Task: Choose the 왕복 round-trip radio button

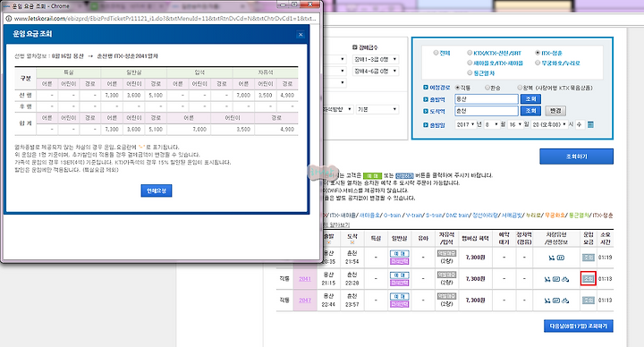Action: 520,88
